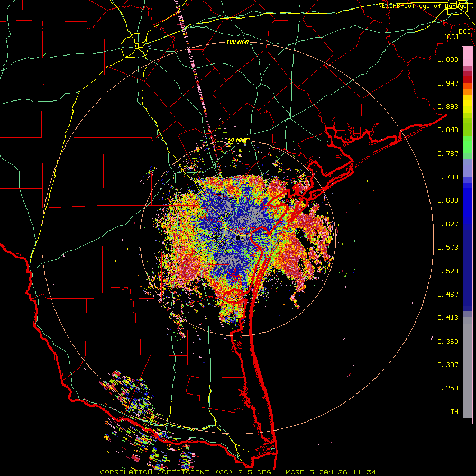Click the 0.5 DEG elevation text

tap(255, 472)
